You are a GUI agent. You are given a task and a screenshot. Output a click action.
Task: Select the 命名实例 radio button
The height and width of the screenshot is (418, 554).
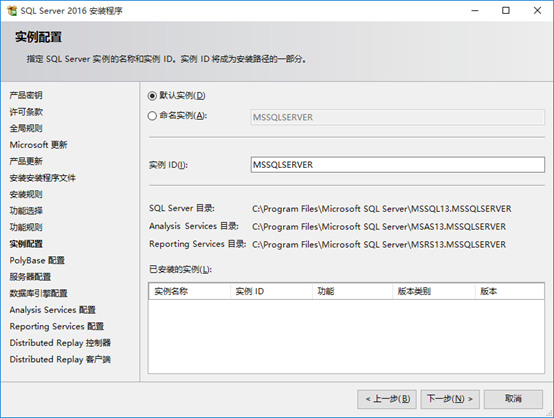[x=152, y=116]
